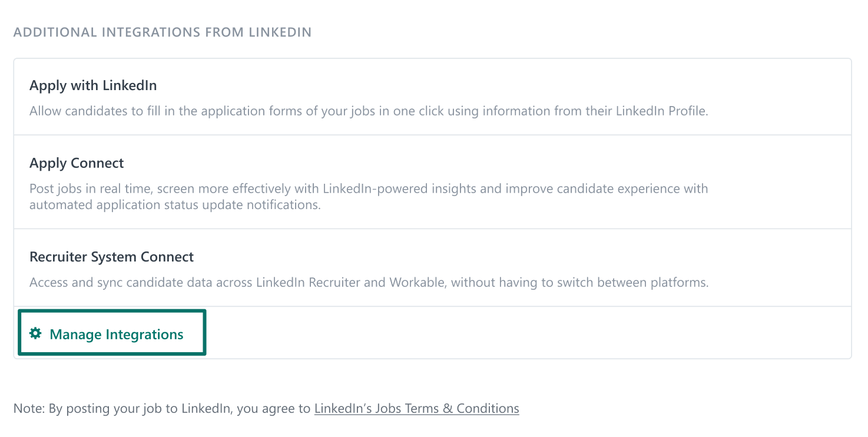868x437 pixels.
Task: Click the Recruiter System Connect heading
Action: 112,257
